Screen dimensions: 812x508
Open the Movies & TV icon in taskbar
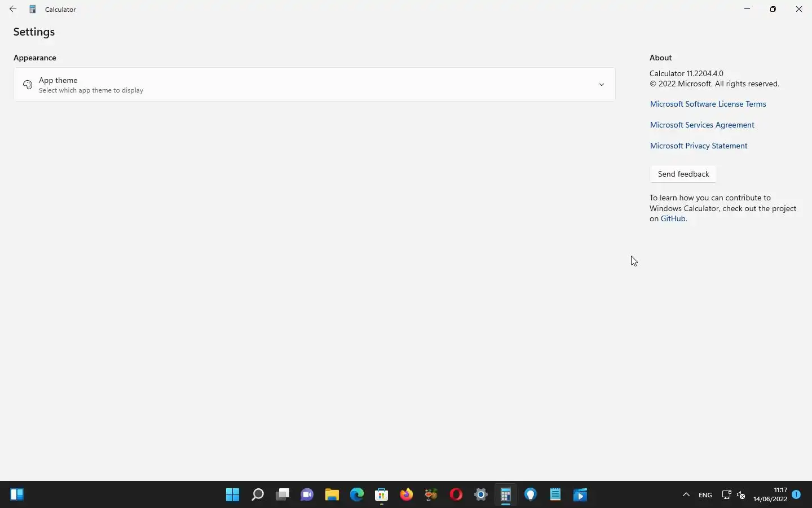point(580,495)
